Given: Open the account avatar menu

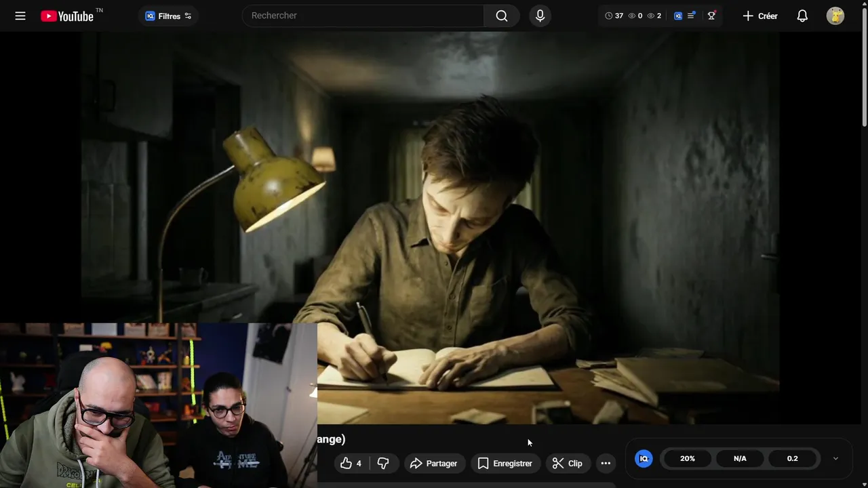Looking at the screenshot, I should (835, 16).
